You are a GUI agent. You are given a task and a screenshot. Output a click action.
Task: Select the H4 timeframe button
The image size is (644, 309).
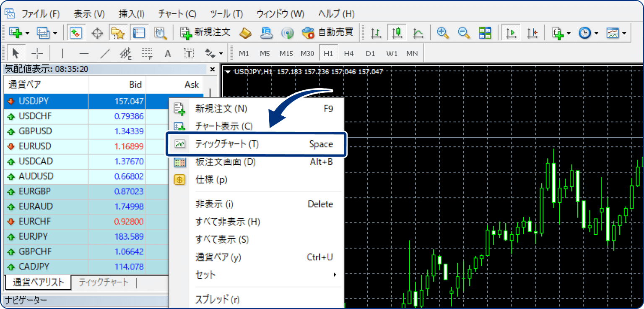349,53
